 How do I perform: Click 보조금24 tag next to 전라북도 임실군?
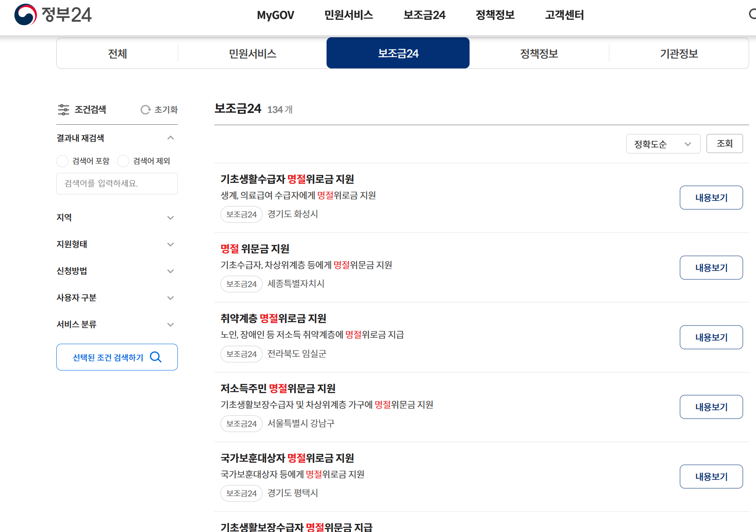[241, 354]
